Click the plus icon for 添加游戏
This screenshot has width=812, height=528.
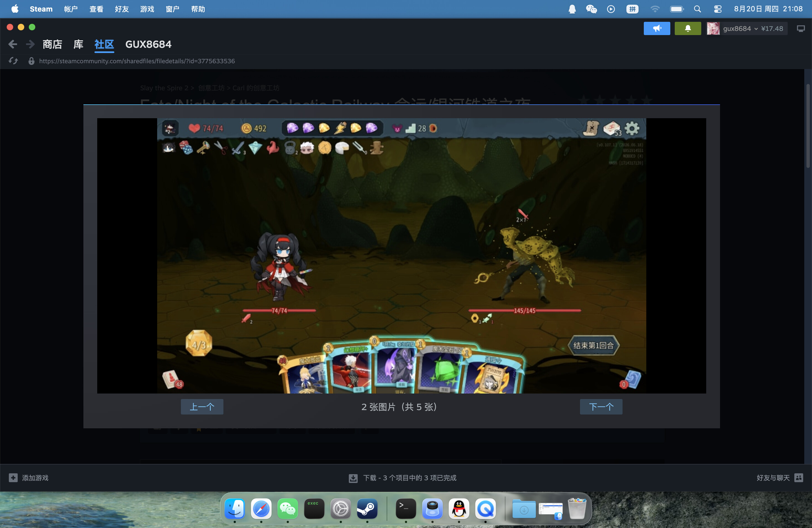[x=13, y=477]
